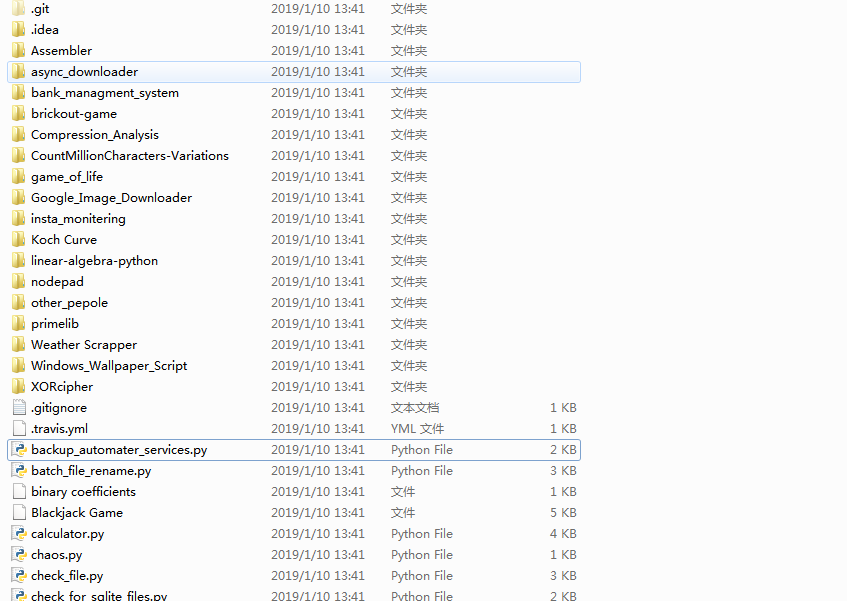Click the 5 KB size of Blackjack Game
Viewport: 847px width, 601px height.
pyautogui.click(x=563, y=513)
